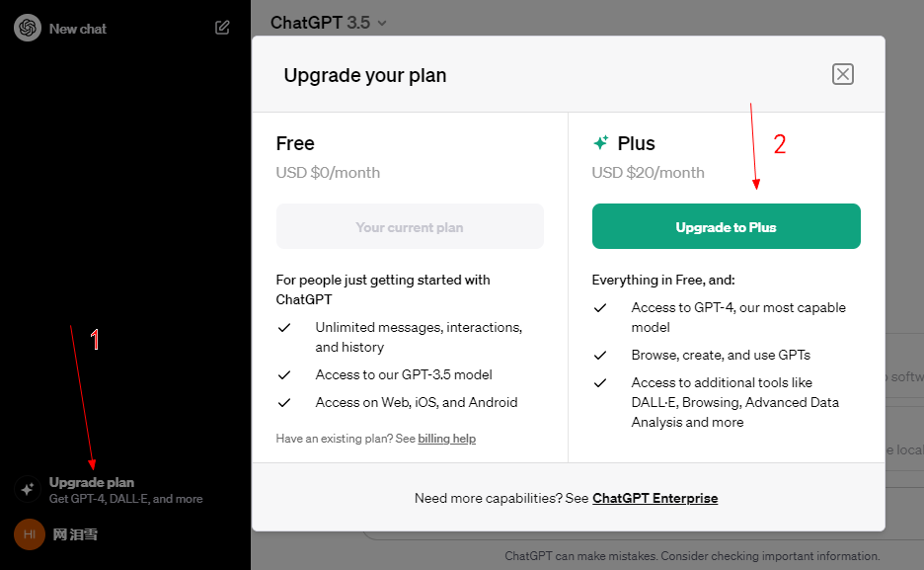Close the Upgrade your plan dialog

[842, 74]
